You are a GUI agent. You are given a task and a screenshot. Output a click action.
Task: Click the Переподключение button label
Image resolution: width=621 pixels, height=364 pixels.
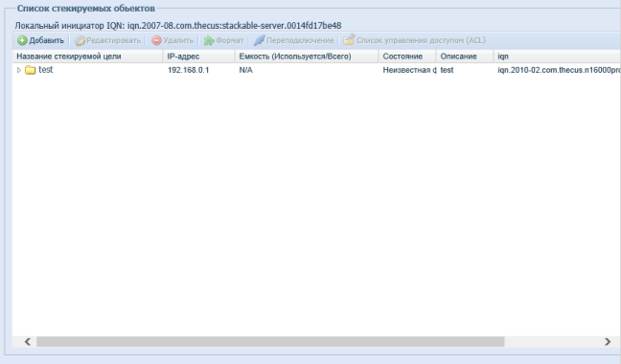click(x=300, y=40)
